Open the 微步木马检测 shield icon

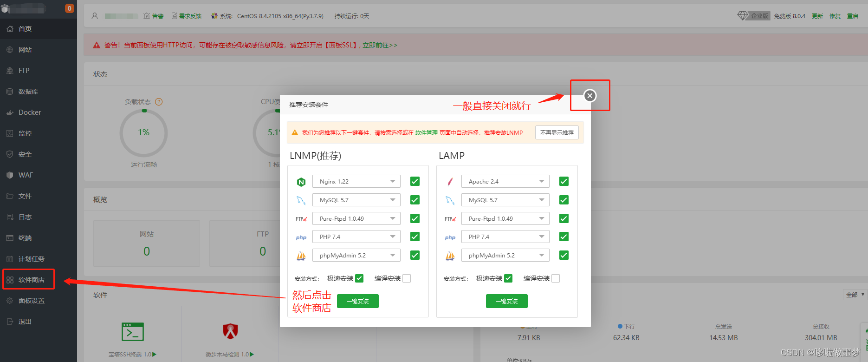click(x=230, y=331)
